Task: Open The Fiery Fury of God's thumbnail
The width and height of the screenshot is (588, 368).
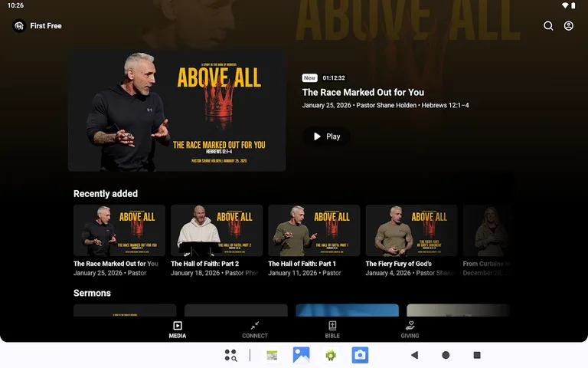Action: pyautogui.click(x=411, y=230)
